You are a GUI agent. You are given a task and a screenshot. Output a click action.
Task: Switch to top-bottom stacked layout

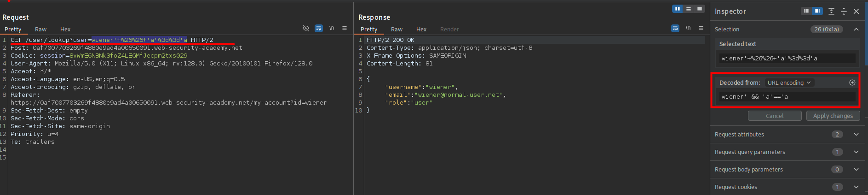pos(689,9)
